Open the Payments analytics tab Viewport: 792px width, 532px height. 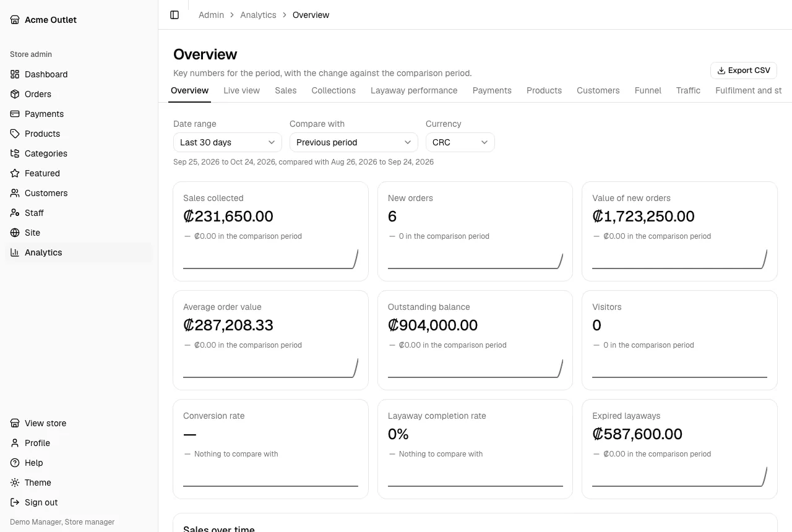click(492, 90)
